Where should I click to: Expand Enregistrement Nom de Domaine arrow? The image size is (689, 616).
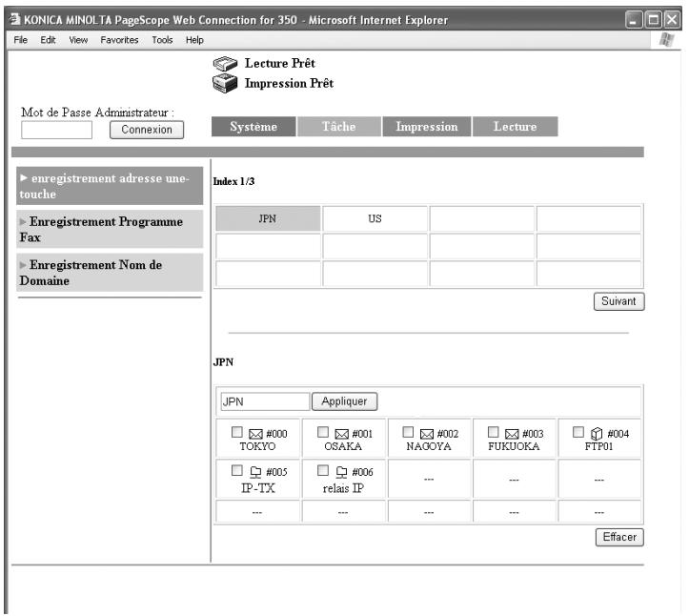(x=23, y=265)
